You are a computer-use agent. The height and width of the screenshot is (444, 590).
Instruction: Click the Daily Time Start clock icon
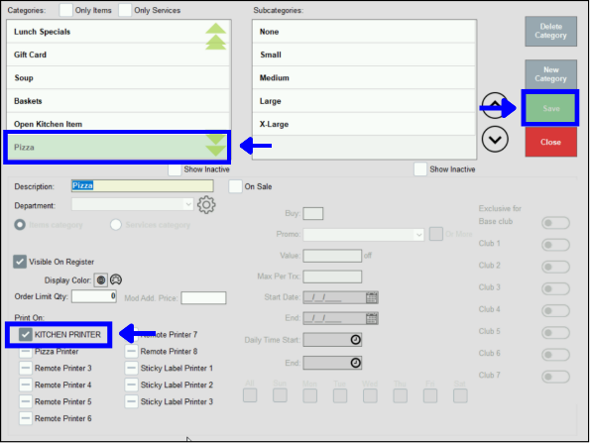tap(356, 340)
